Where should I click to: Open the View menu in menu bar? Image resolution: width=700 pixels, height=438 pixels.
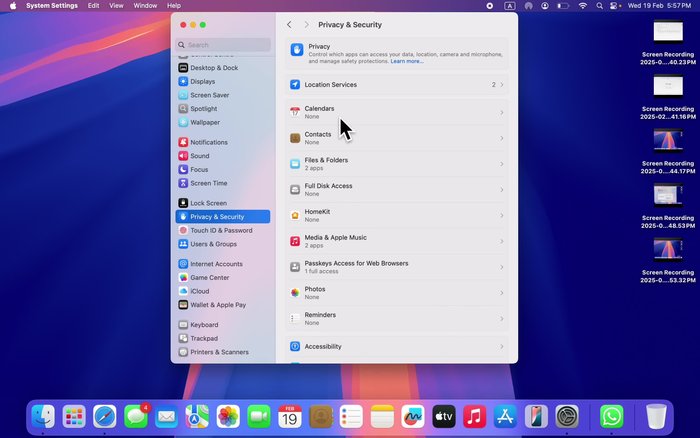[x=116, y=6]
